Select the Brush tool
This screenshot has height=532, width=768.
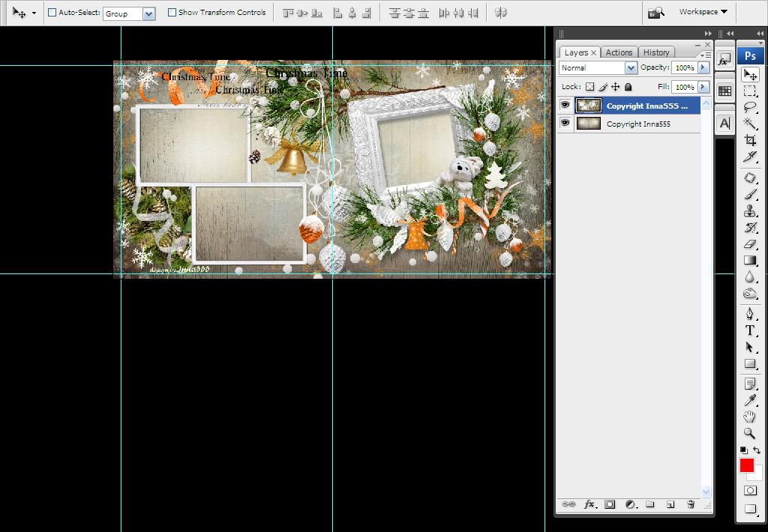(x=750, y=194)
